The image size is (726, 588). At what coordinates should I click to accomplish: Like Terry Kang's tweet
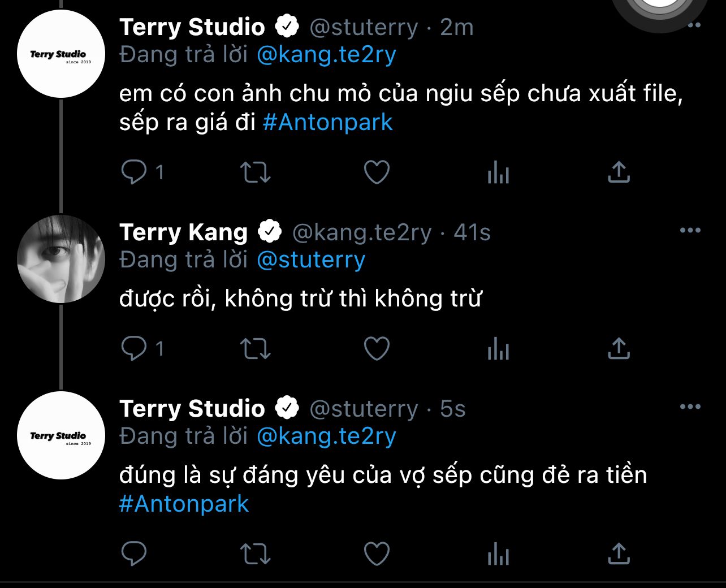pyautogui.click(x=377, y=349)
